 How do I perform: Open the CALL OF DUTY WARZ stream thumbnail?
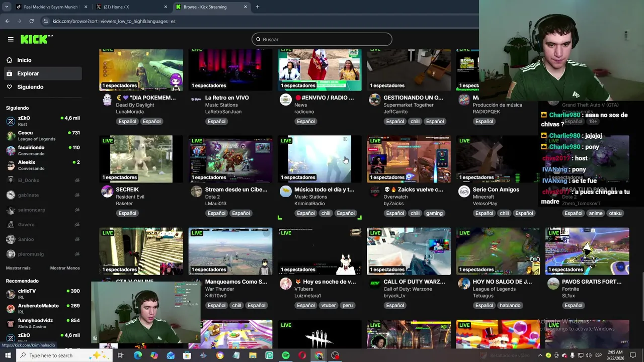pyautogui.click(x=409, y=251)
